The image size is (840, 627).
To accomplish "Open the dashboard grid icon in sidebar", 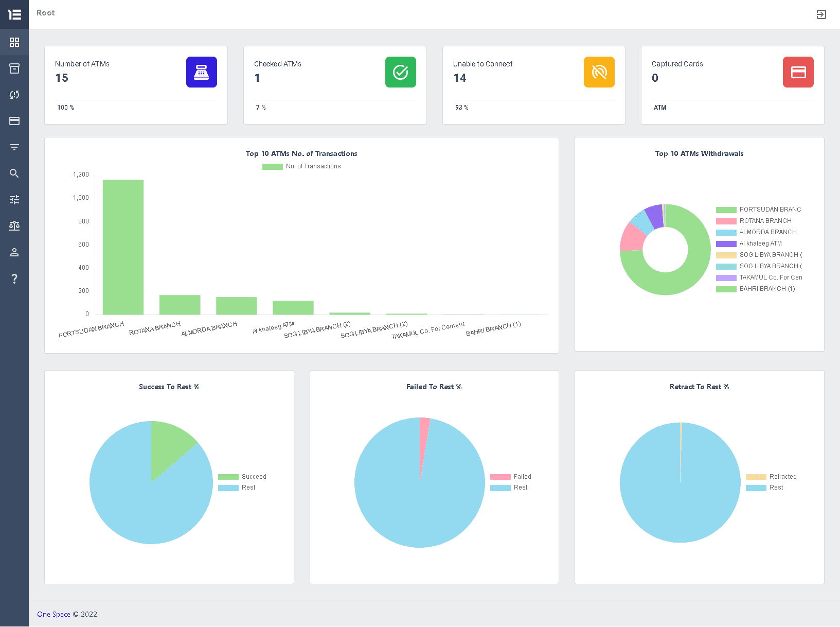I will pos(14,42).
